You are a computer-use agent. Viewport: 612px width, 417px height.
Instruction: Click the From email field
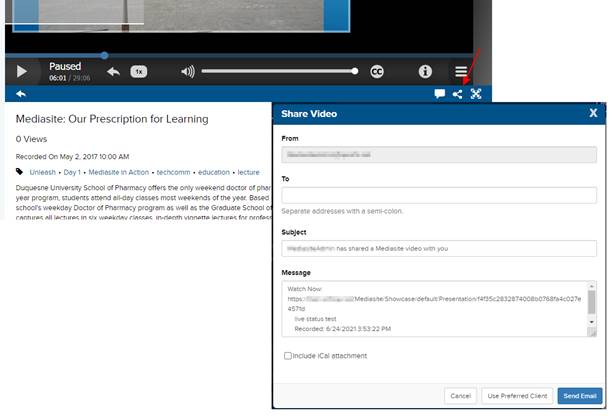[x=439, y=155]
